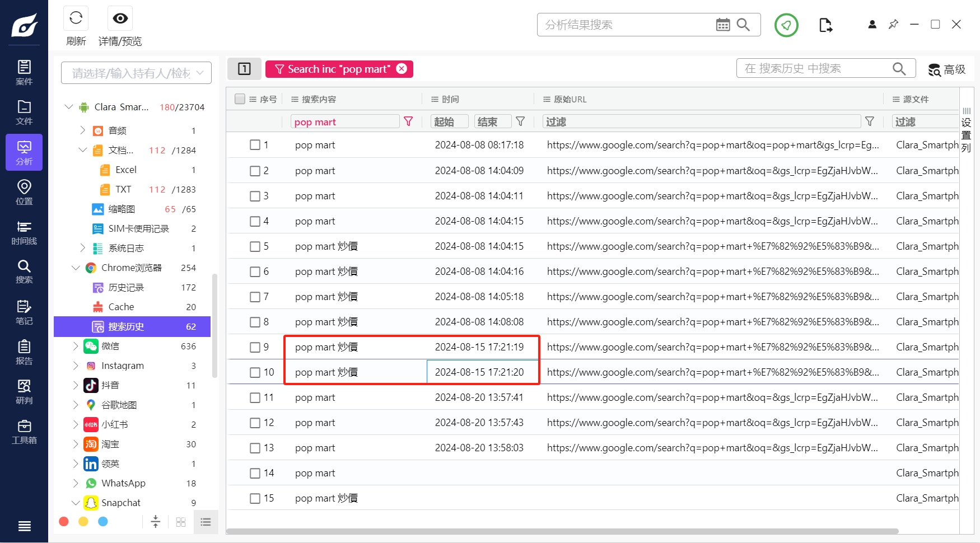
Task: Open the 详情/预览 eye preview icon
Action: point(120,18)
